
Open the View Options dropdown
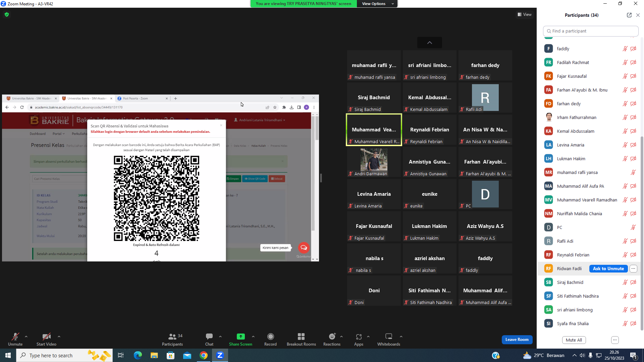(377, 4)
